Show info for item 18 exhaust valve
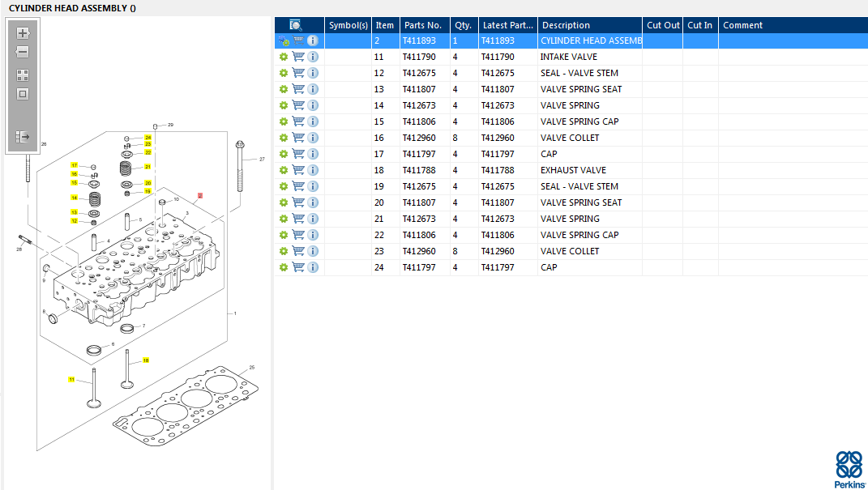868x490 pixels. tap(313, 170)
